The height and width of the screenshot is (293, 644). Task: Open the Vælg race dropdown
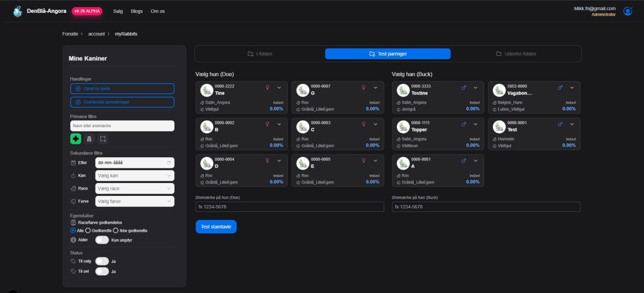135,188
